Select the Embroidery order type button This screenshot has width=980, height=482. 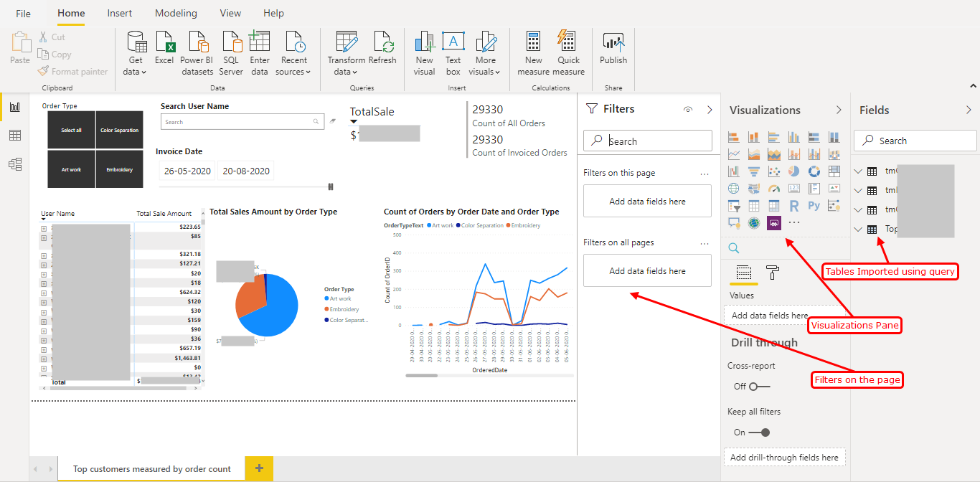click(x=120, y=170)
